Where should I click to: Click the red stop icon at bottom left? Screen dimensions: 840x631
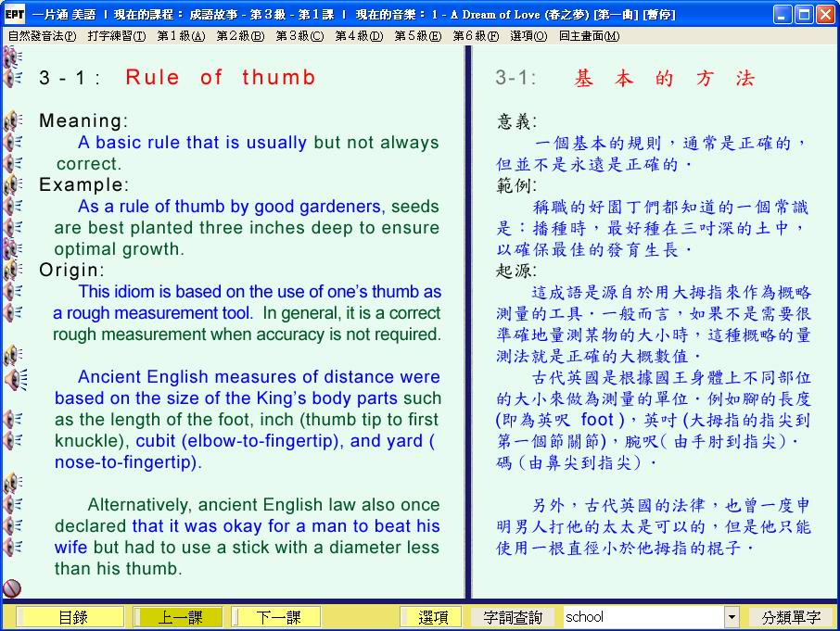(12, 588)
